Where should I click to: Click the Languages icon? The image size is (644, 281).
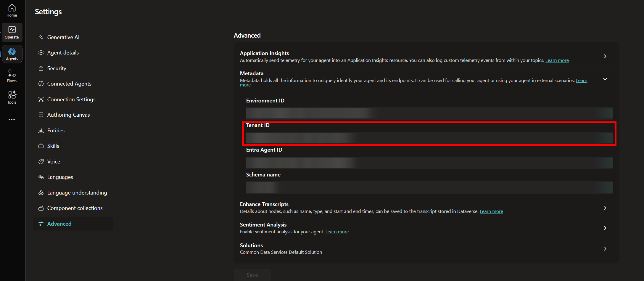41,177
